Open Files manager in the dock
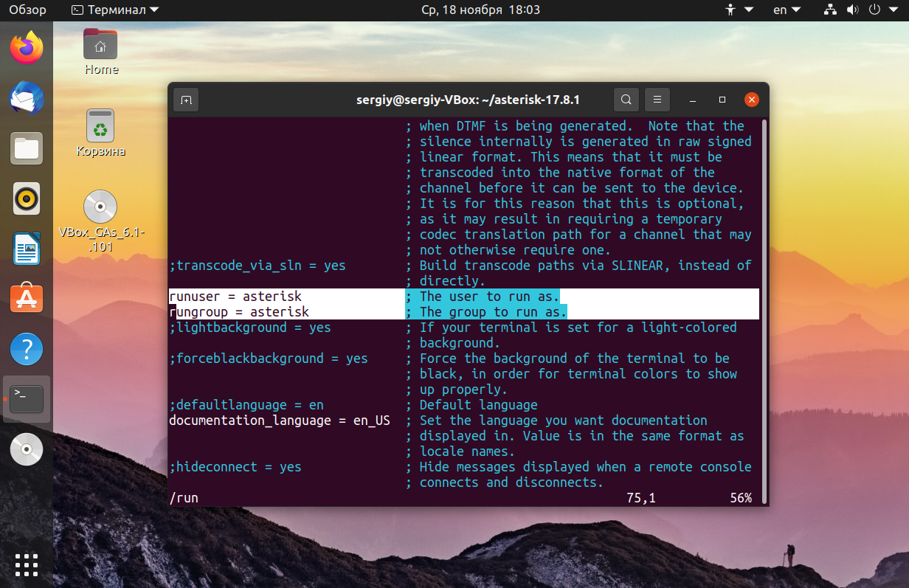The width and height of the screenshot is (909, 588). point(27,148)
